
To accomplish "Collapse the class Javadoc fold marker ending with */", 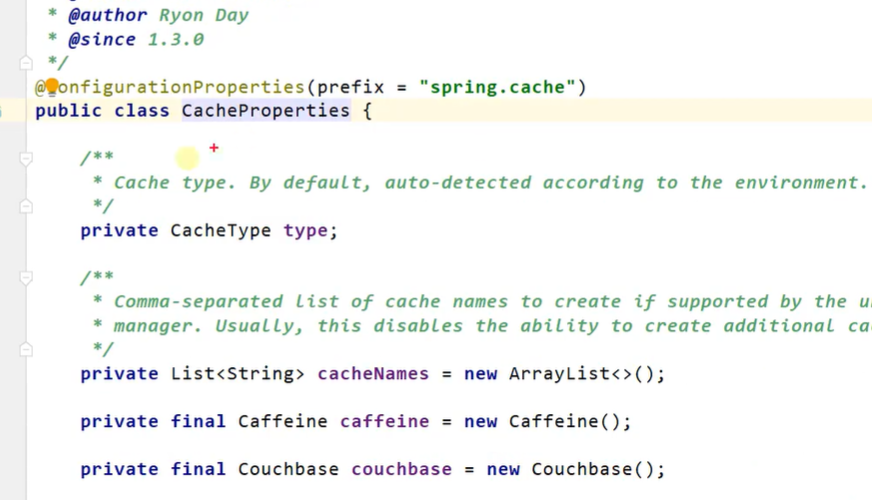I will coord(26,63).
